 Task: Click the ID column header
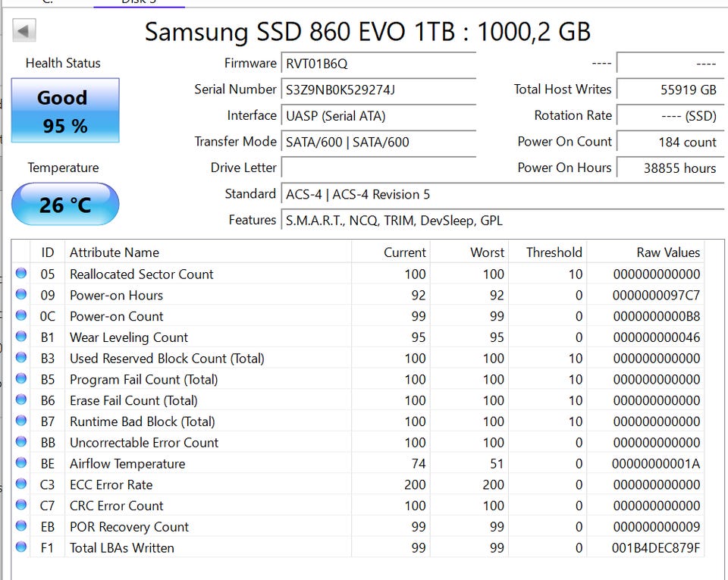(47, 252)
